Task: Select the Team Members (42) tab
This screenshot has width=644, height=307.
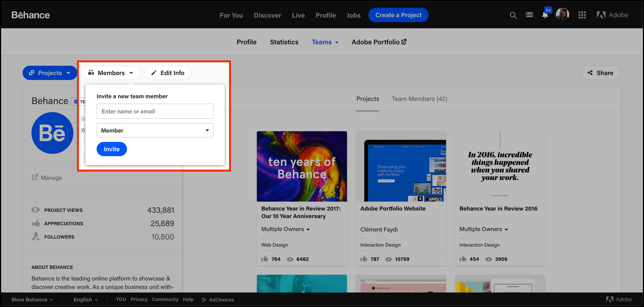Action: pyautogui.click(x=419, y=99)
